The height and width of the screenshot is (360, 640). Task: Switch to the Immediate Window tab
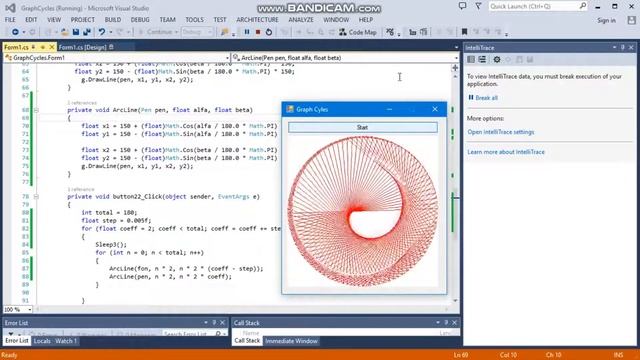click(x=291, y=341)
